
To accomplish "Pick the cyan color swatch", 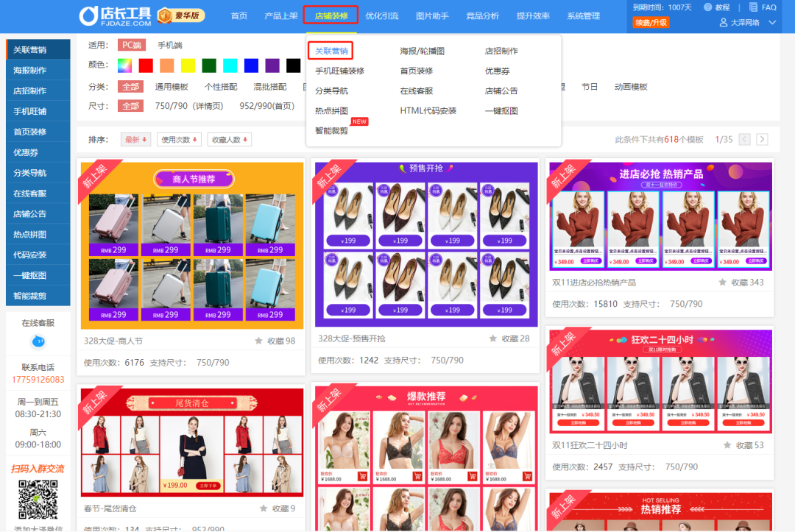I will tap(230, 65).
